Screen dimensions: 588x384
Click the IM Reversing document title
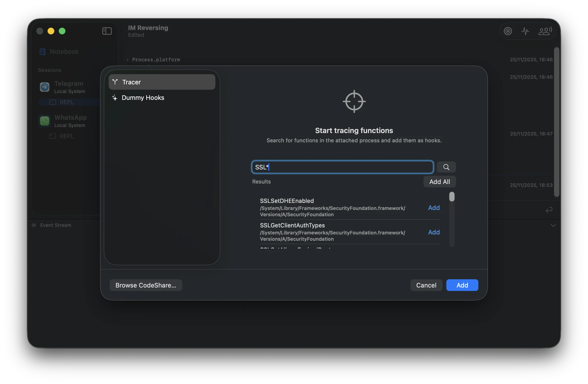148,28
